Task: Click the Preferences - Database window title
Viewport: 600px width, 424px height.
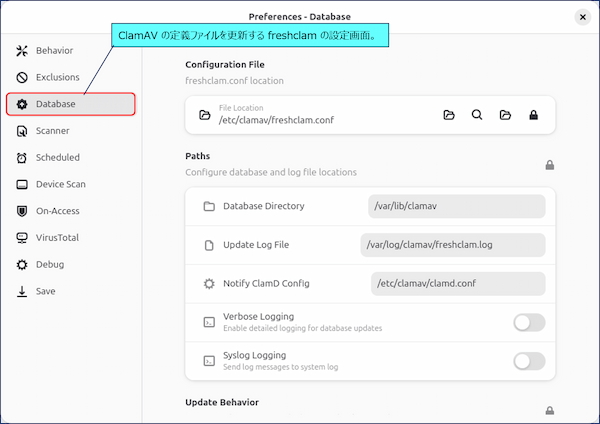Action: click(300, 17)
